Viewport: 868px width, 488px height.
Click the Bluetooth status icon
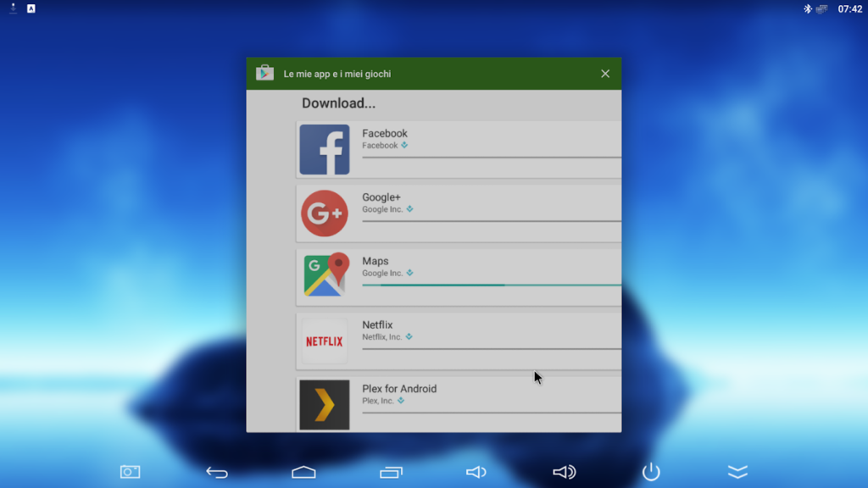(x=808, y=8)
